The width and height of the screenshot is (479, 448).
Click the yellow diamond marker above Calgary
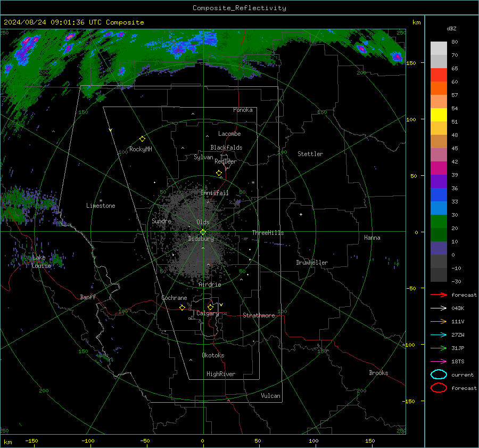[x=210, y=307]
